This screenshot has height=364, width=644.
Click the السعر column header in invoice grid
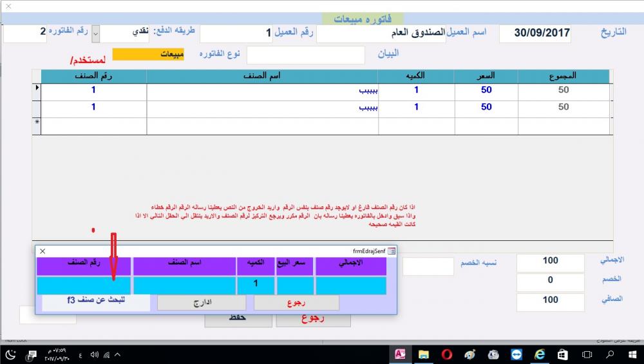click(x=486, y=77)
